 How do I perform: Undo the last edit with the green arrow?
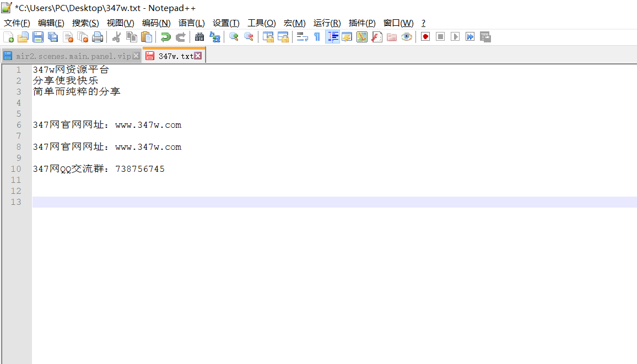pos(165,37)
